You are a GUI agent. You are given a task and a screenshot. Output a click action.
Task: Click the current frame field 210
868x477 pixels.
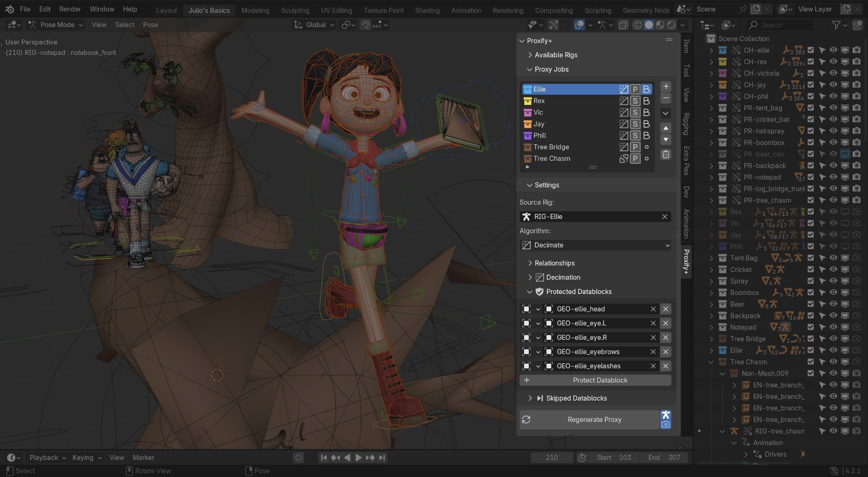click(552, 457)
